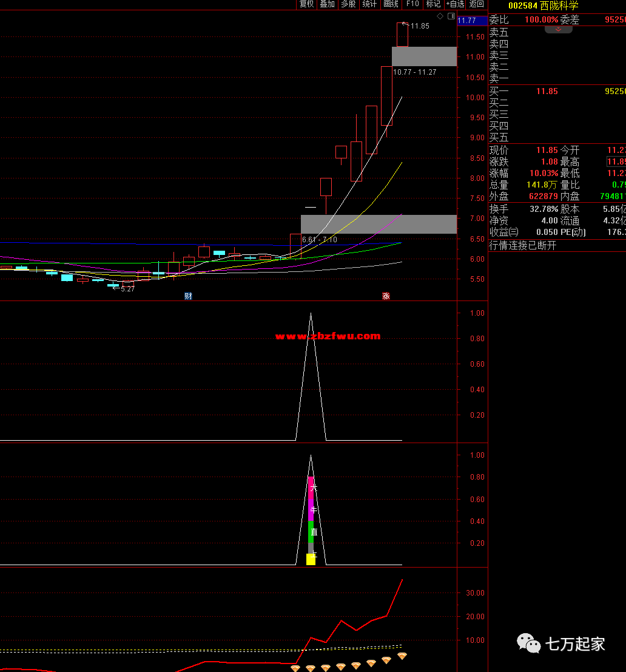Image resolution: width=626 pixels, height=672 pixels.
Task: Select the 画线 drawing tool
Action: 391,4
